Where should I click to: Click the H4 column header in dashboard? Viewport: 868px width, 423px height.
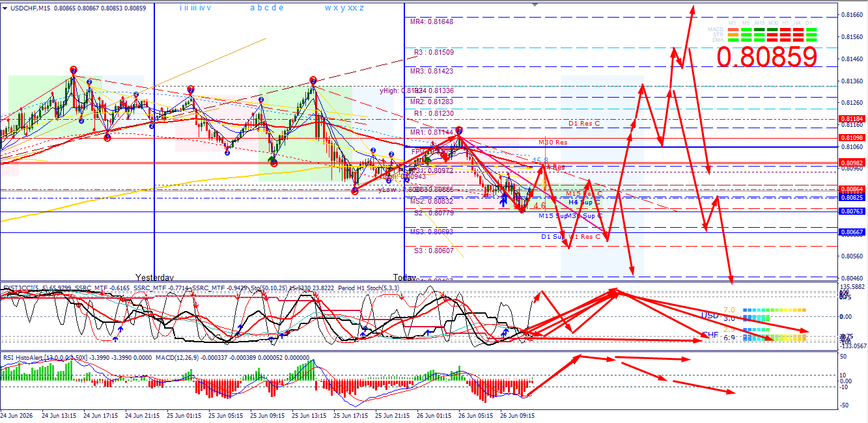click(797, 23)
